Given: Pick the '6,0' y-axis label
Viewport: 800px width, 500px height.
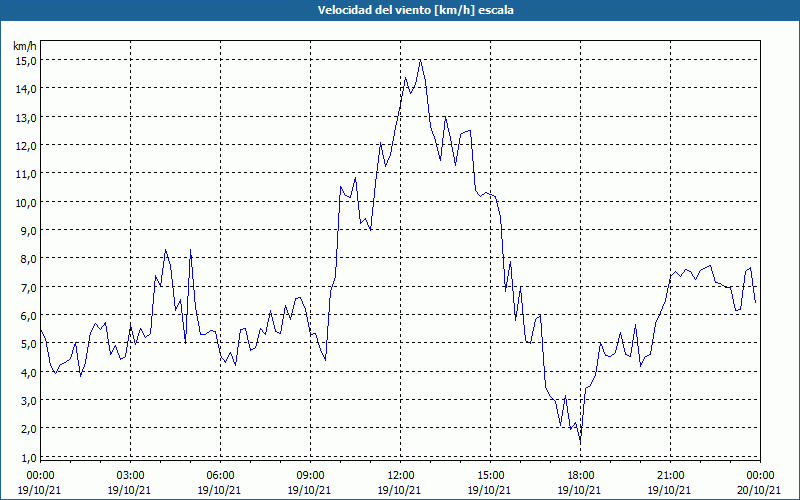Looking at the screenshot, I should (29, 315).
